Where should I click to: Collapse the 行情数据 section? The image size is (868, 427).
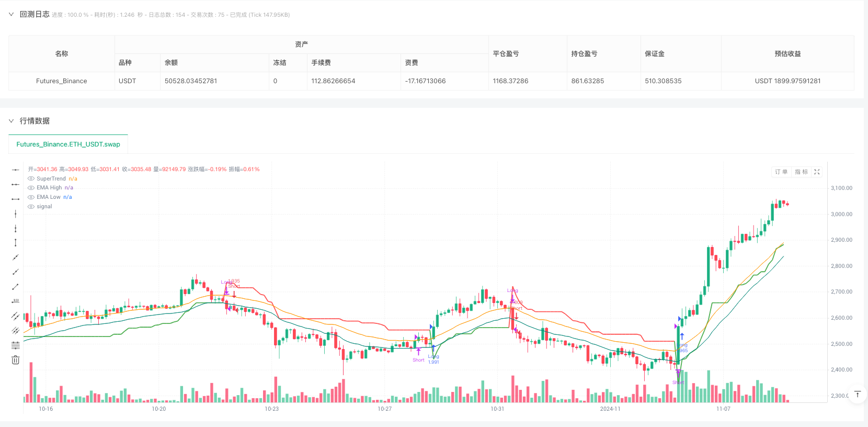pyautogui.click(x=11, y=121)
